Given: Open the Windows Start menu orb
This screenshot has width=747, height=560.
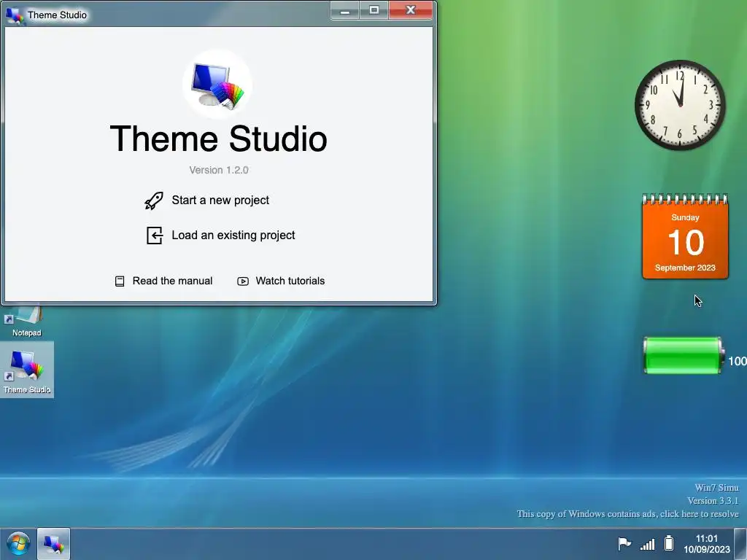Looking at the screenshot, I should [18, 544].
